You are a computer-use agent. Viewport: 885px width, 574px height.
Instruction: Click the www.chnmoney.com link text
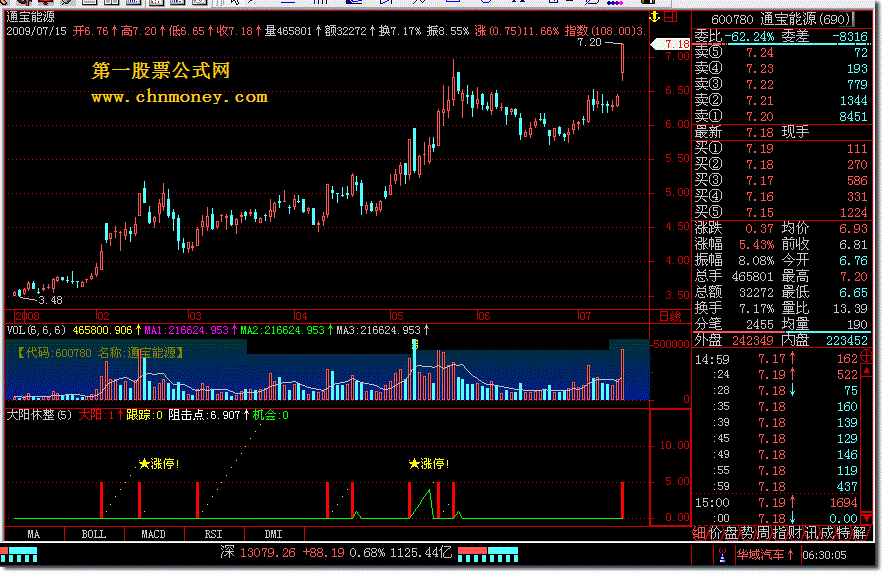pyautogui.click(x=179, y=98)
